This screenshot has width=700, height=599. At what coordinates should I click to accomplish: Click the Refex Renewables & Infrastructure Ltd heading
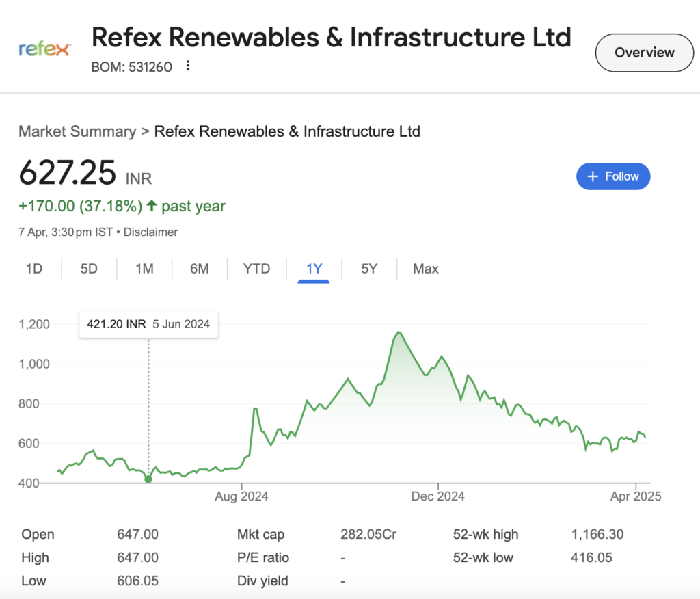332,37
